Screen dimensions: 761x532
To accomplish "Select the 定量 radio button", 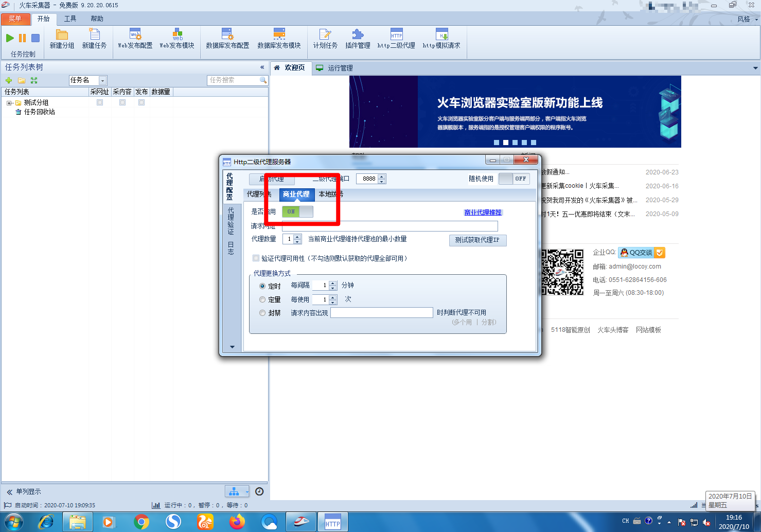I will tap(262, 299).
